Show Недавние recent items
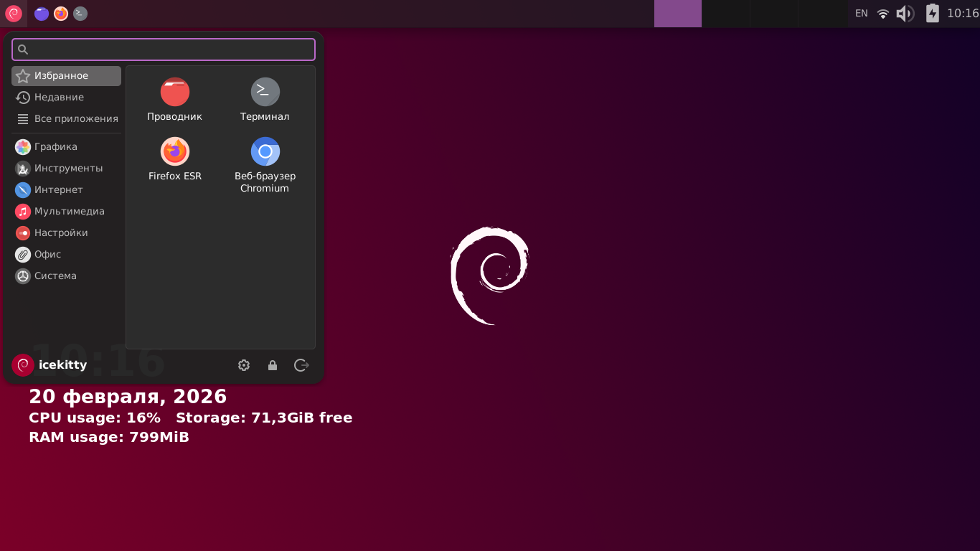Viewport: 980px width, 551px height. point(66,98)
